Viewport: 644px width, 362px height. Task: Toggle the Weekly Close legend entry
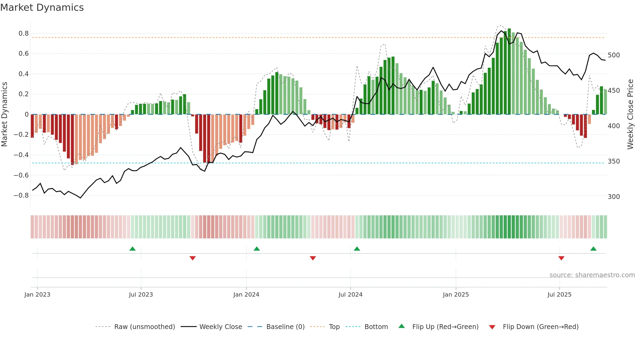tap(211, 327)
